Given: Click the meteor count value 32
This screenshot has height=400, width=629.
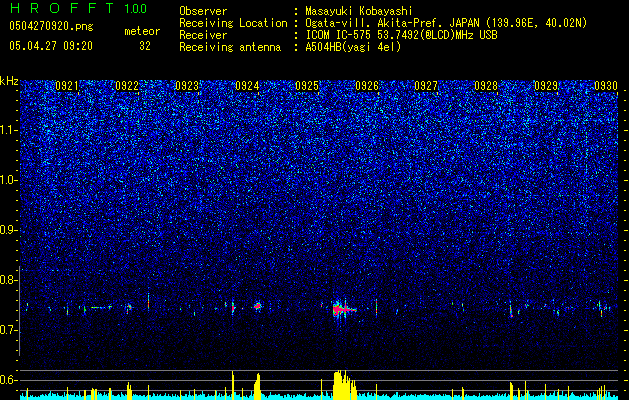Looking at the screenshot, I should [x=145, y=46].
